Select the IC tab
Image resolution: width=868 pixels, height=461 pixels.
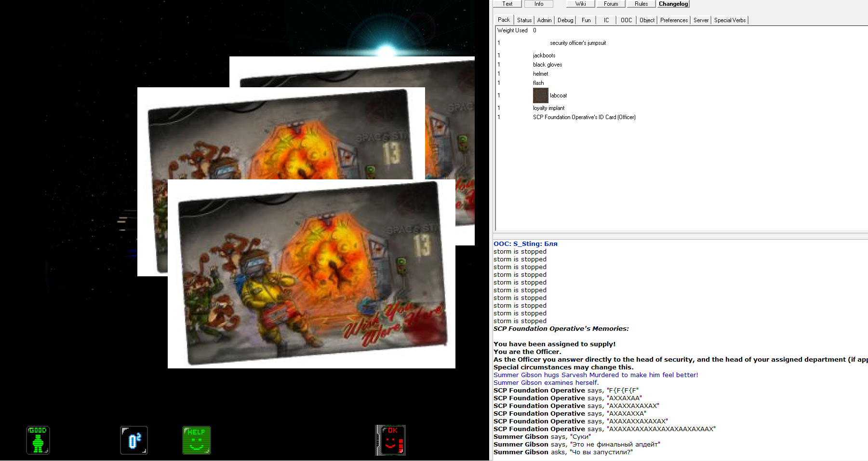606,20
